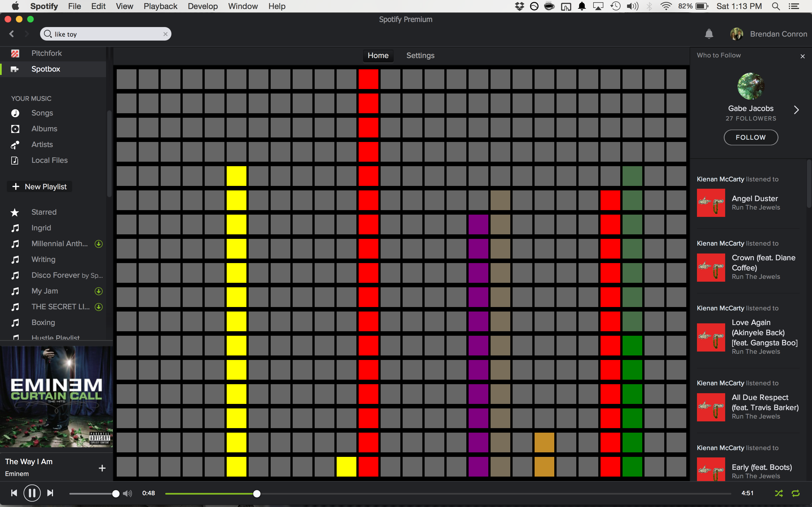Image resolution: width=812 pixels, height=507 pixels.
Task: Open the Songs library icon
Action: (x=15, y=113)
